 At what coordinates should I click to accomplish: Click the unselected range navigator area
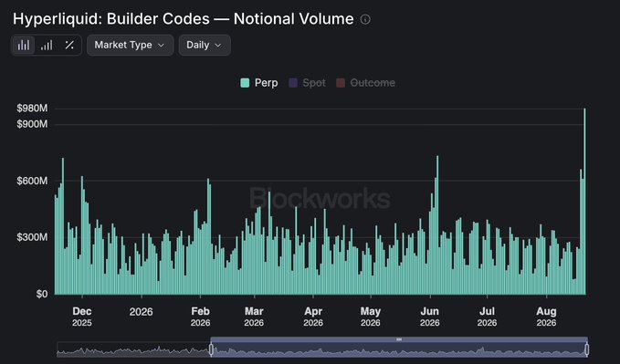click(x=133, y=349)
